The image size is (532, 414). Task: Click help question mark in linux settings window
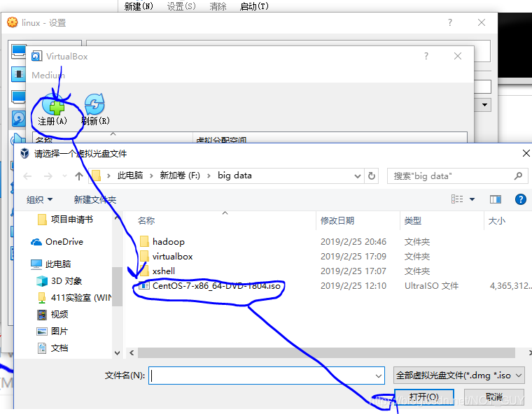click(x=450, y=22)
